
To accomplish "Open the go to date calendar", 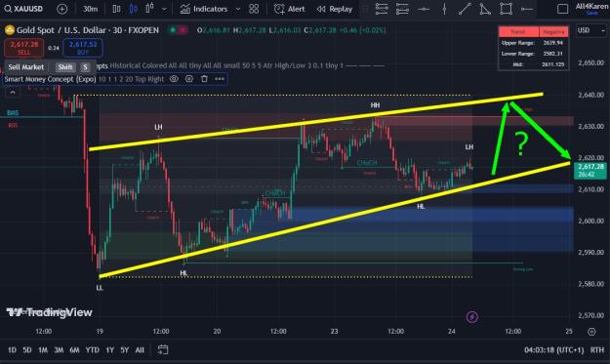I will pos(163,349).
